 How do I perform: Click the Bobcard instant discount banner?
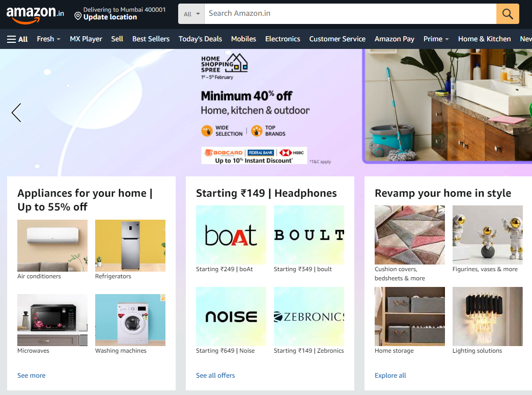(x=254, y=155)
